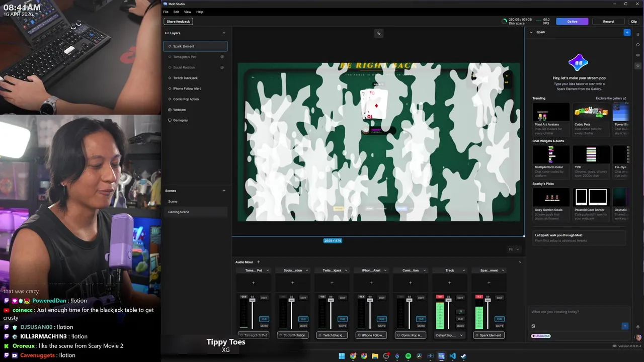Collapse the Audio Mixer panel chevron
This screenshot has height=362, width=644.
[520, 262]
